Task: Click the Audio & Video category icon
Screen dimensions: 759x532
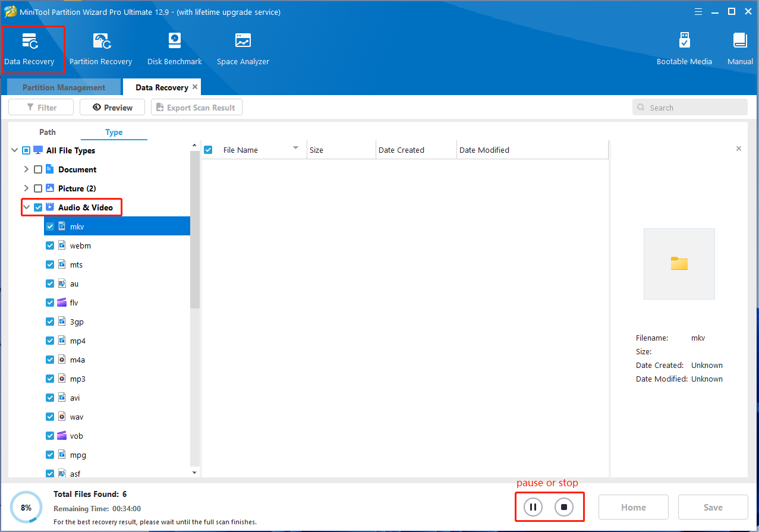Action: coord(50,207)
